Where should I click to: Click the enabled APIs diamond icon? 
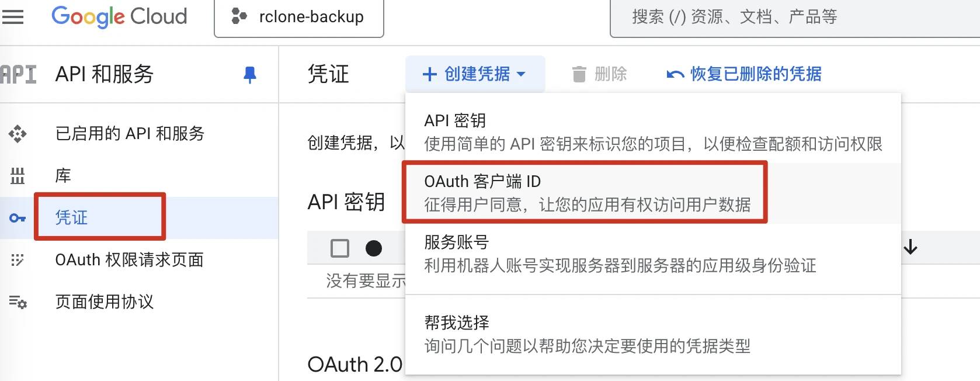point(18,134)
